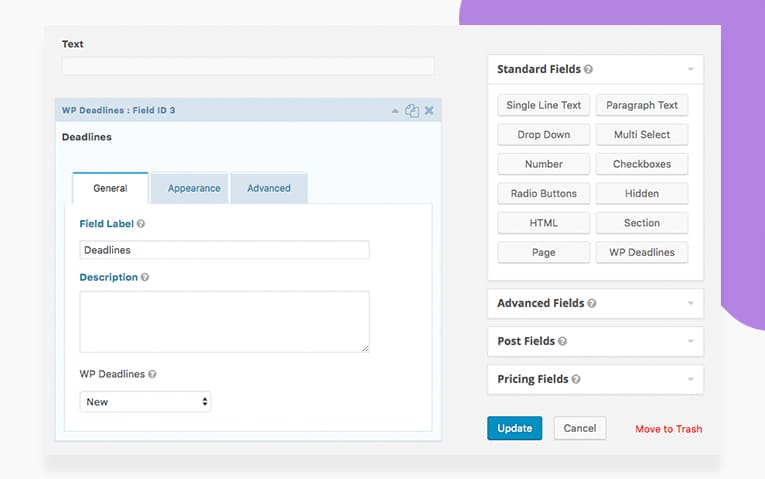Delete the WP Deadlines field with X icon
Screen dimensions: 765x479
(429, 111)
